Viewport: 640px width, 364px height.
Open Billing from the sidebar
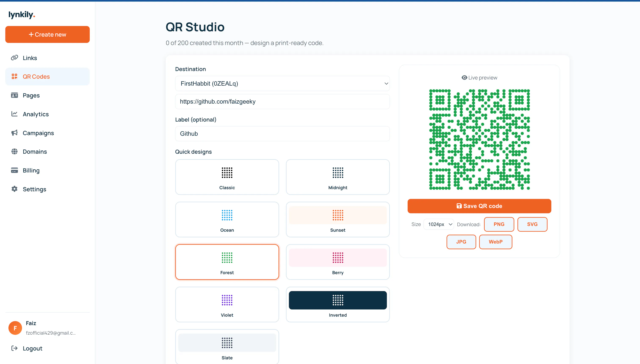pos(48,170)
